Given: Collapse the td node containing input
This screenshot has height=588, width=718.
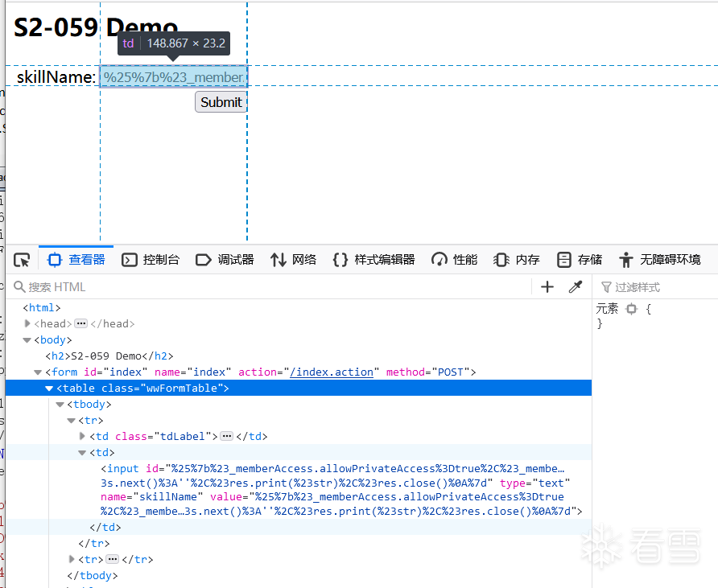Looking at the screenshot, I should pos(82,453).
